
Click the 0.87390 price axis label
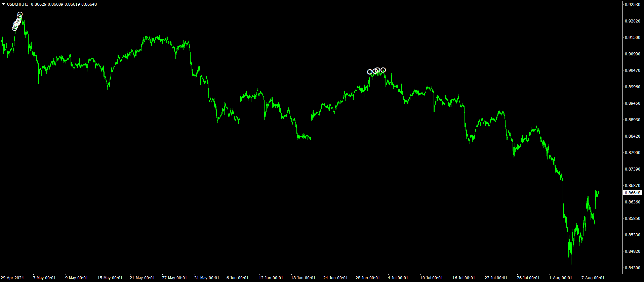(x=632, y=169)
